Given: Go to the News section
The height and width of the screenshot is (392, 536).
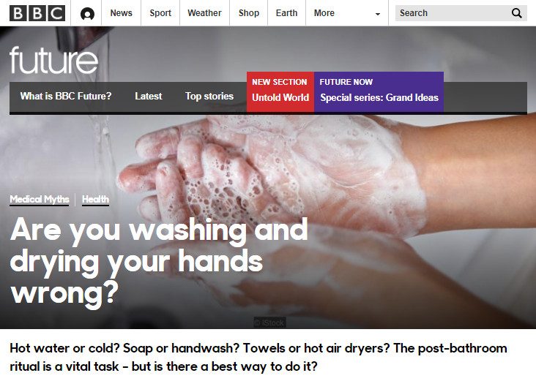Looking at the screenshot, I should [121, 13].
